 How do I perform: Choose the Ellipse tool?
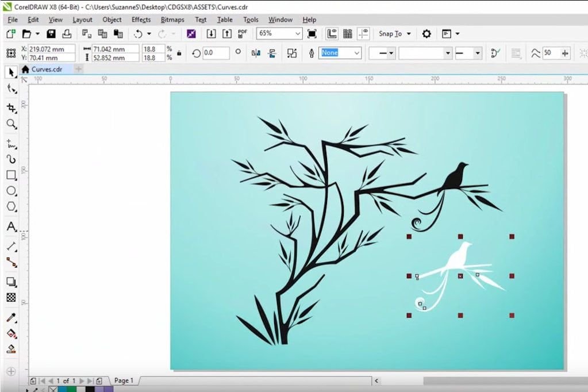(11, 191)
